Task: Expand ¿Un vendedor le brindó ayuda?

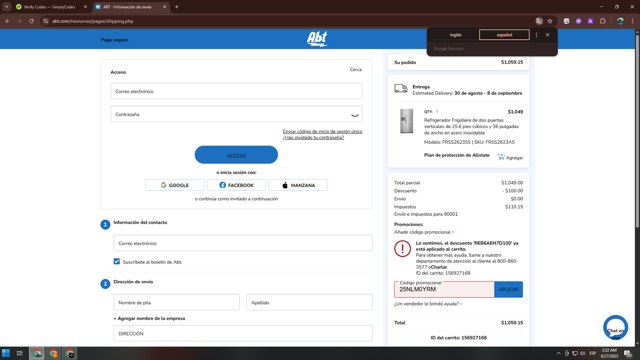Action: tap(428, 304)
